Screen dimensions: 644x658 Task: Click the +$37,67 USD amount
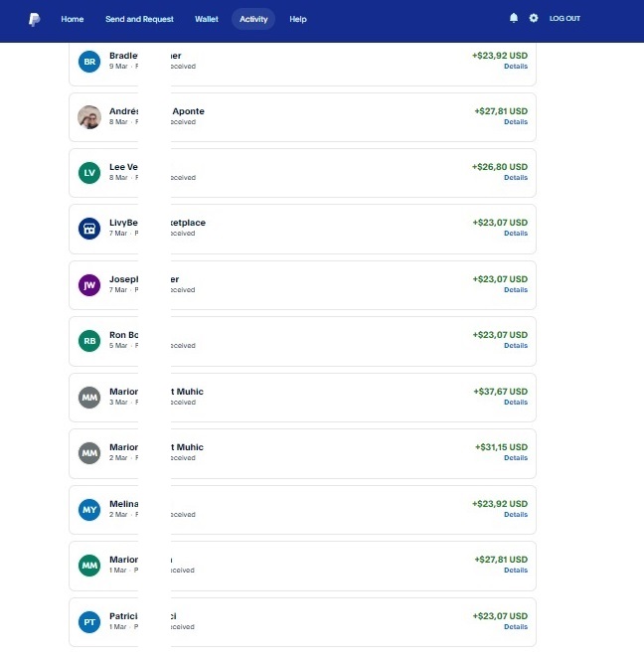pyautogui.click(x=501, y=392)
